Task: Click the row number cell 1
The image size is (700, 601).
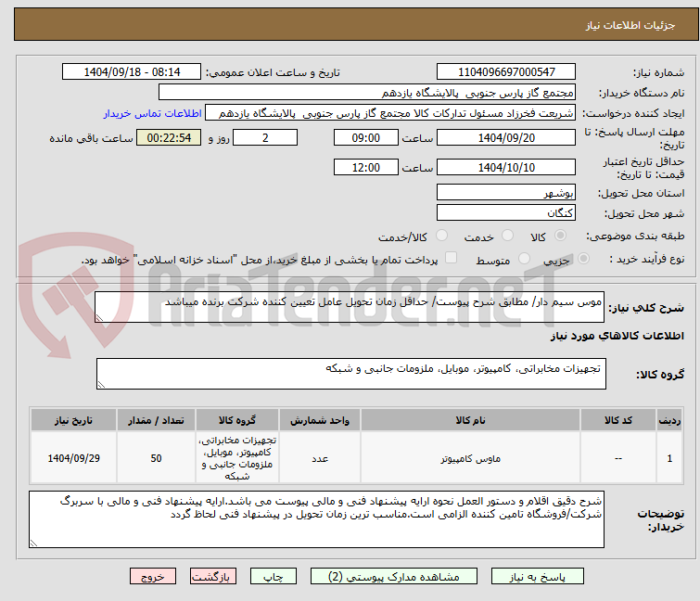Action: click(x=669, y=458)
